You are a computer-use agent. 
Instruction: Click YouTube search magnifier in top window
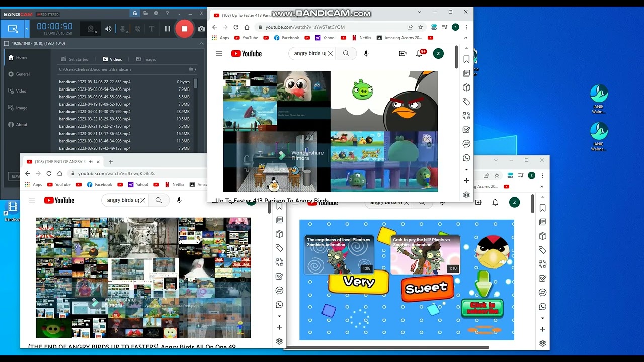click(346, 53)
